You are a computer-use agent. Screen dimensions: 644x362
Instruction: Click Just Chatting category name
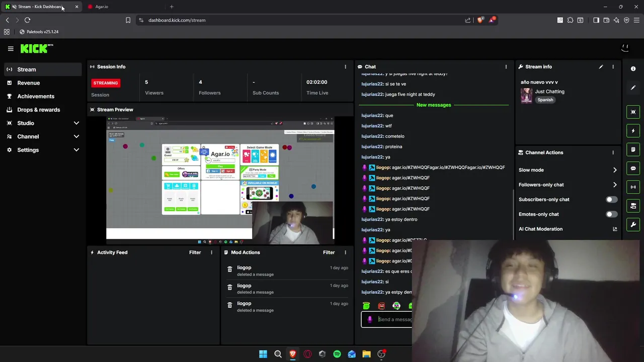tap(550, 92)
